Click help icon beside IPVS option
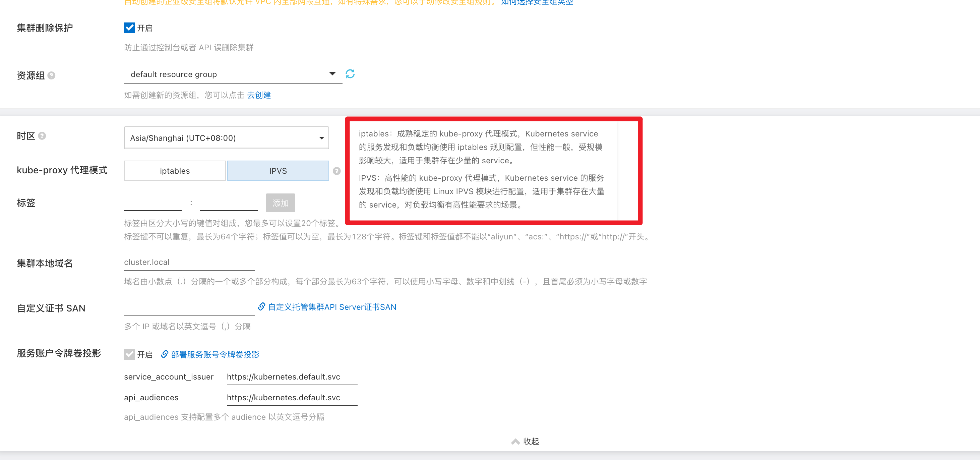The width and height of the screenshot is (980, 460). tap(336, 171)
